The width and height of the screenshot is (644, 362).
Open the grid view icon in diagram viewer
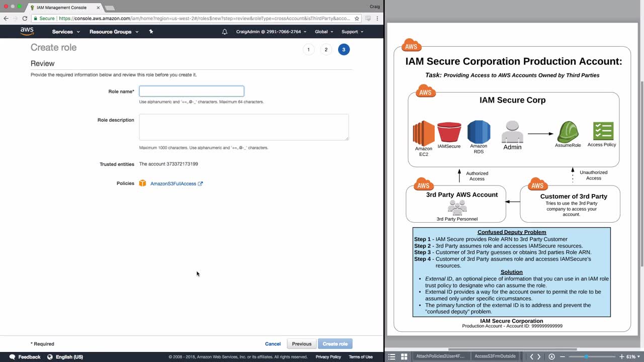pos(404,356)
